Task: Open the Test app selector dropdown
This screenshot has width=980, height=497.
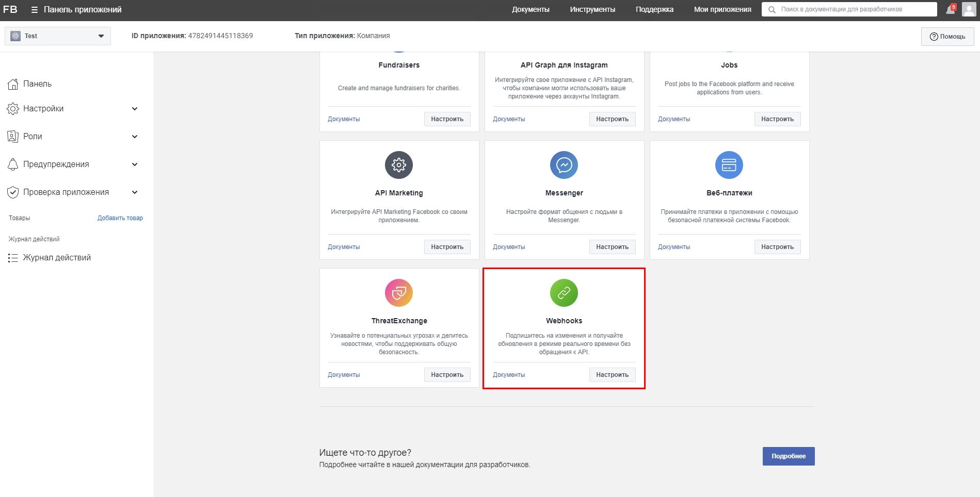Action: [58, 36]
